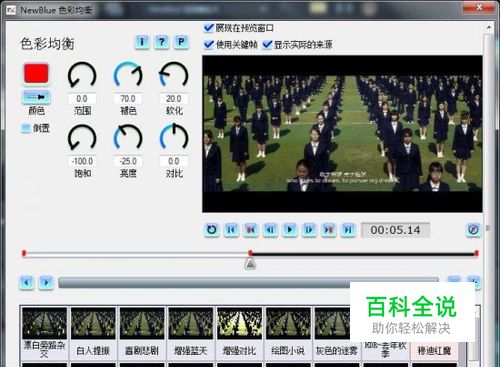The height and width of the screenshot is (367, 500).
Task: Jump to start of clip
Action: (x=231, y=230)
